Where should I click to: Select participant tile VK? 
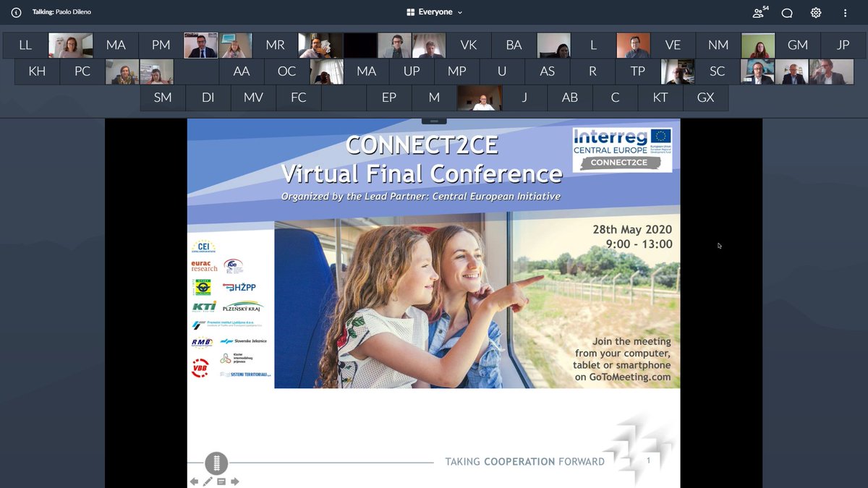[469, 45]
